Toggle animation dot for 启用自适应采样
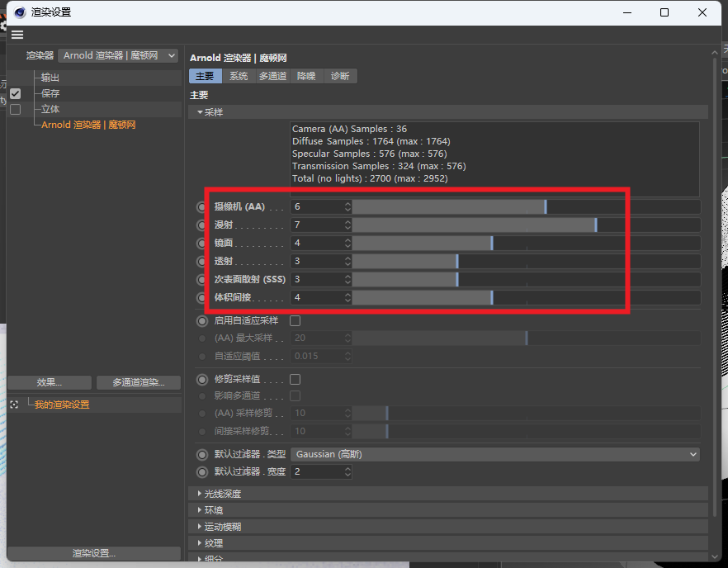This screenshot has height=568, width=728. (x=202, y=321)
